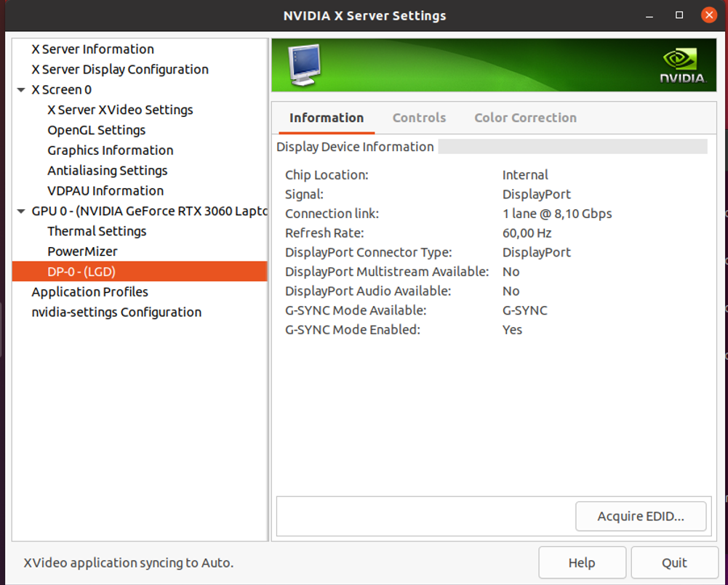Switch to the Information tab

coord(327,118)
